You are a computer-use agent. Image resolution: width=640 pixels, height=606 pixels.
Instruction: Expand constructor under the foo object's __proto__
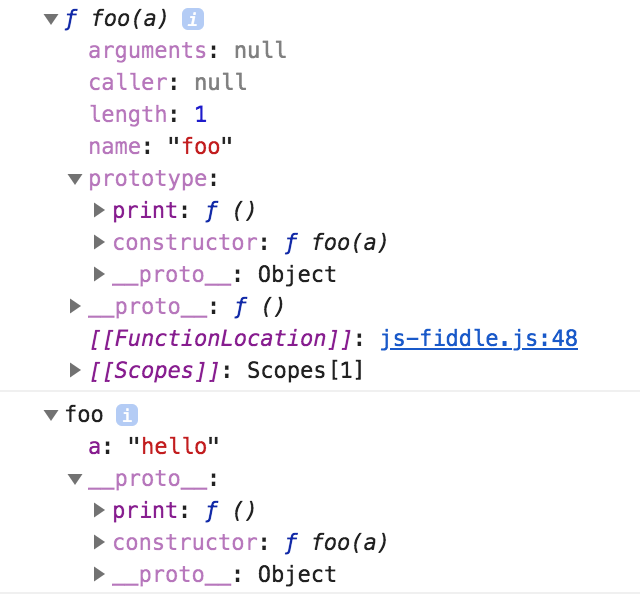(99, 542)
